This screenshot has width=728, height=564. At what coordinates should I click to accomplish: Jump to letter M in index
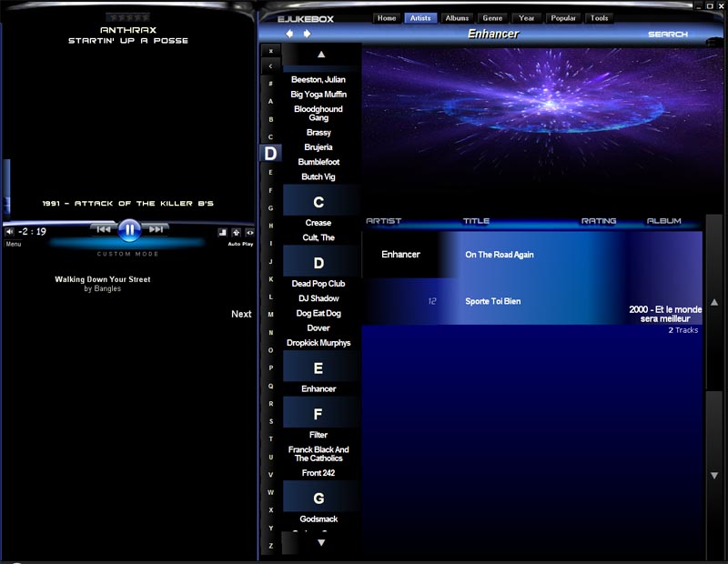(270, 315)
